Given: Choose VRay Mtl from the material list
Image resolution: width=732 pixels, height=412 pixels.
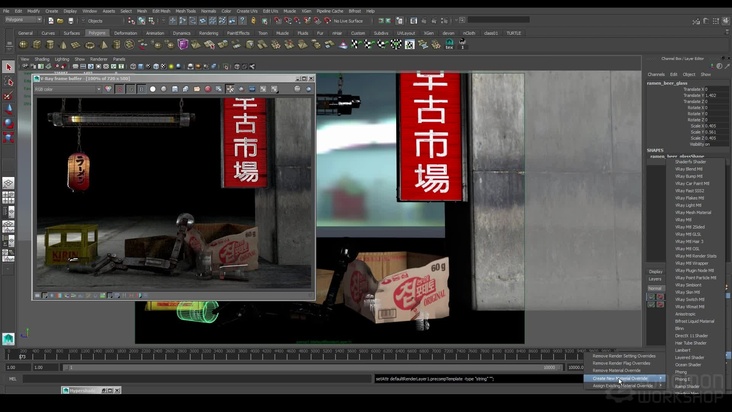Looking at the screenshot, I should click(683, 220).
